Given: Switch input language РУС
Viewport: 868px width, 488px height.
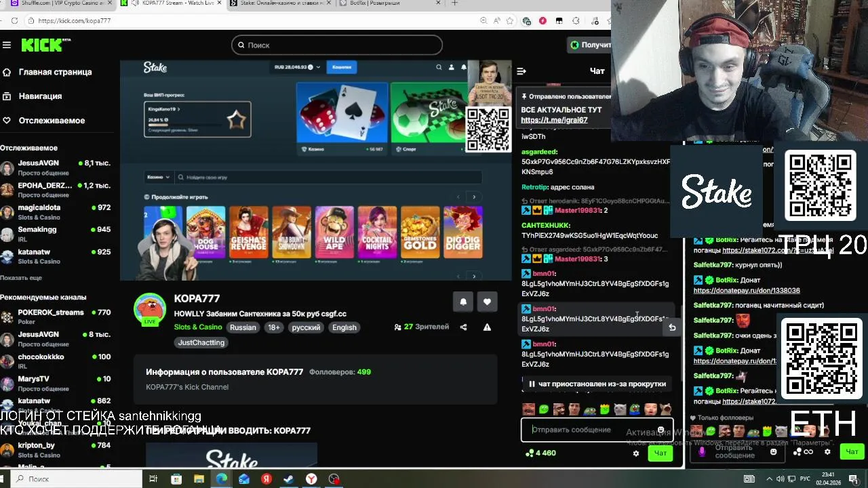Looking at the screenshot, I should 806,479.
